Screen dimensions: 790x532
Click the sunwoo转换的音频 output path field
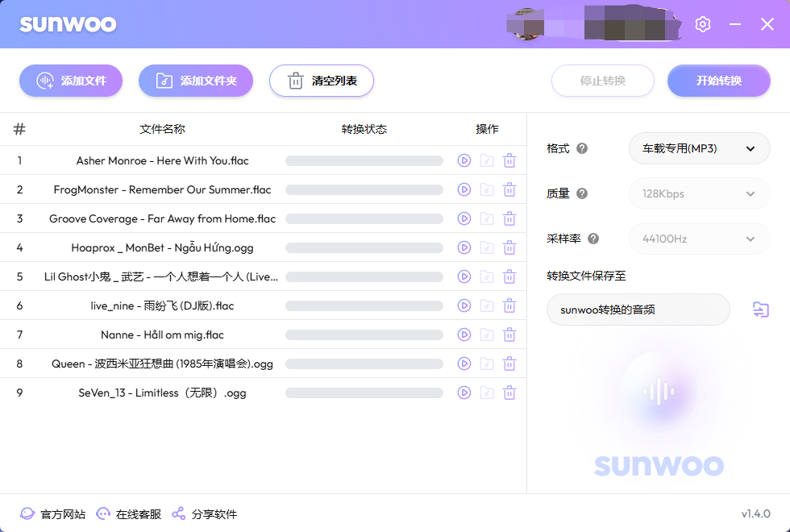pos(638,309)
